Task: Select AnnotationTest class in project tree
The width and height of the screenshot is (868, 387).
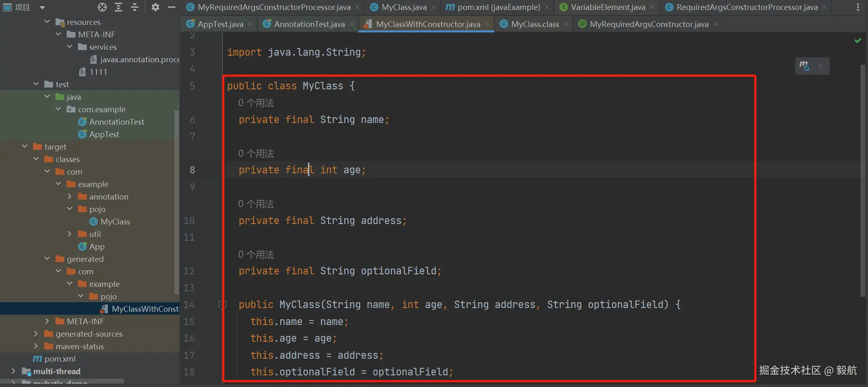Action: click(x=111, y=122)
